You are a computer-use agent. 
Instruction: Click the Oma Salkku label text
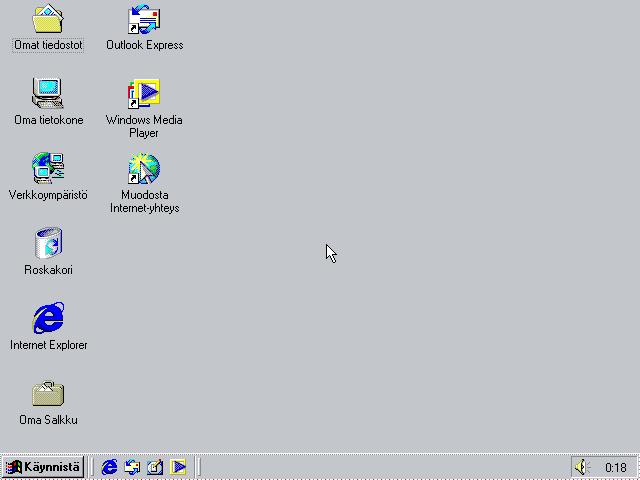click(x=48, y=420)
